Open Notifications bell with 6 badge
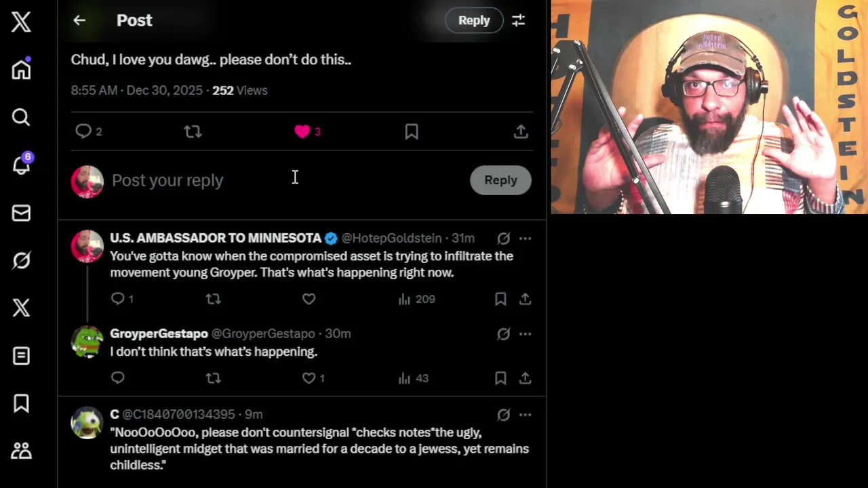Viewport: 868px width, 488px height. (21, 164)
